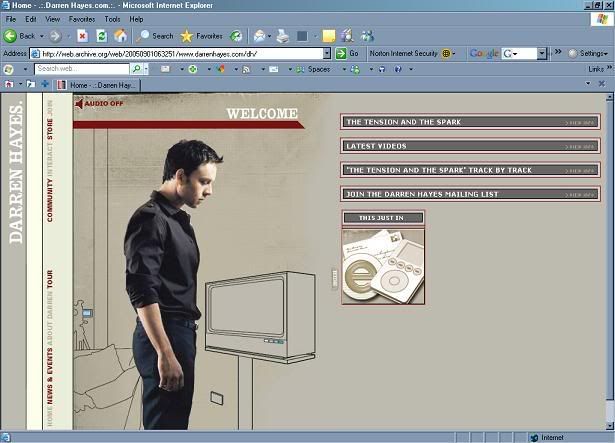
Task: Open the Search pane with magnifier
Action: coord(154,36)
